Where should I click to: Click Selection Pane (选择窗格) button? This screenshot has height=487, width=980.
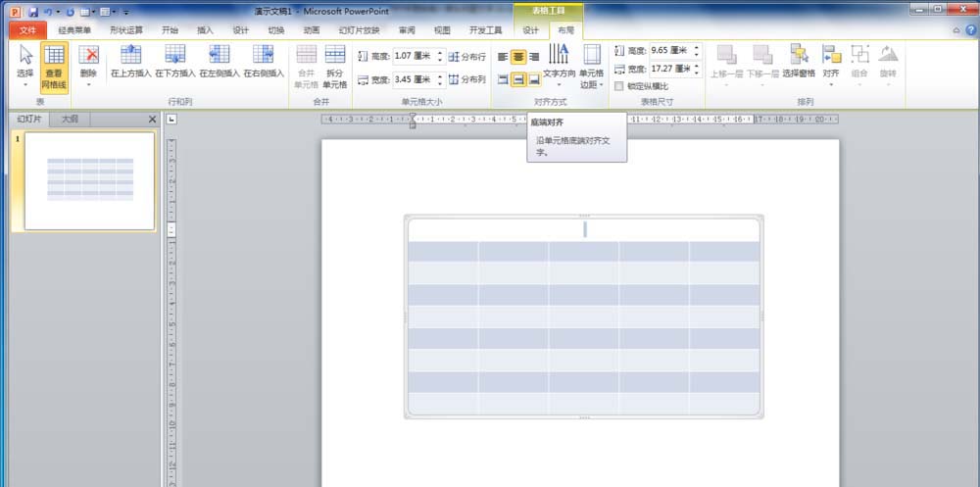click(x=799, y=63)
